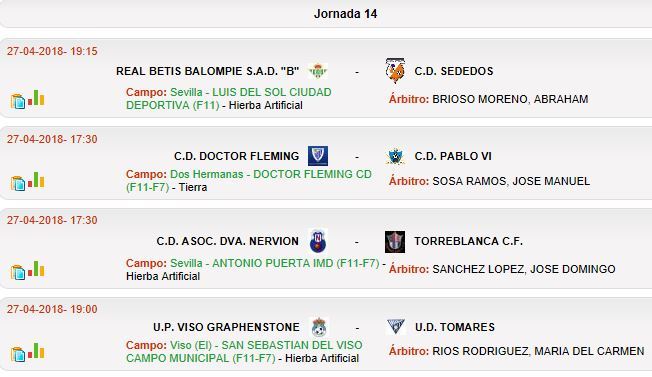Open statistics chart icon for Doctor Fleming match

pos(36,180)
